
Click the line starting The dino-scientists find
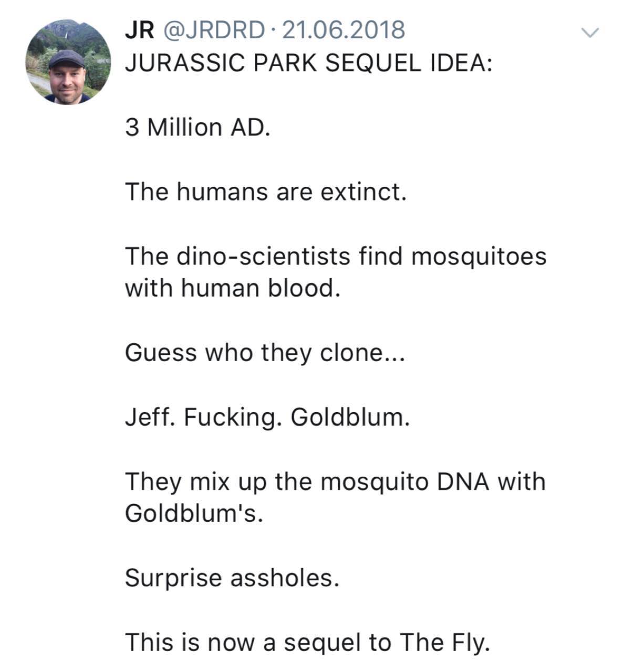pyautogui.click(x=336, y=256)
